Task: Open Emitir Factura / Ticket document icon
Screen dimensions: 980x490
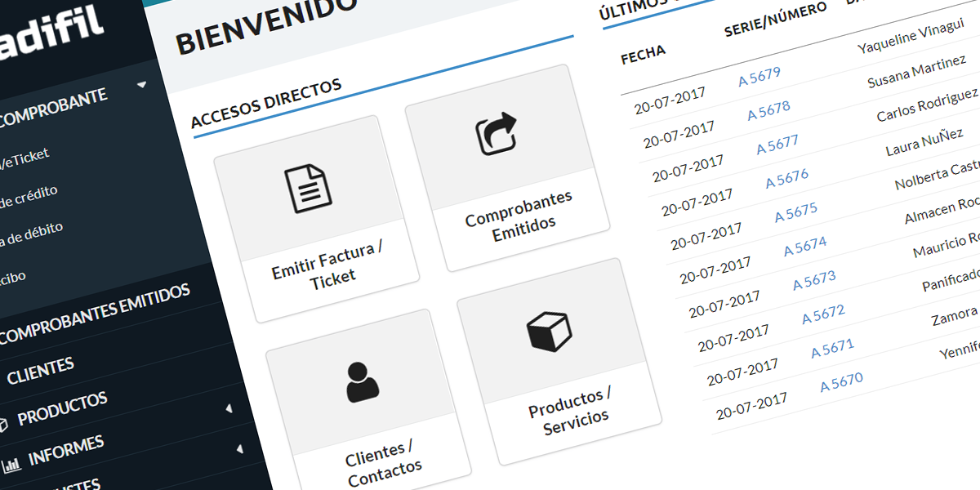Action: [308, 189]
